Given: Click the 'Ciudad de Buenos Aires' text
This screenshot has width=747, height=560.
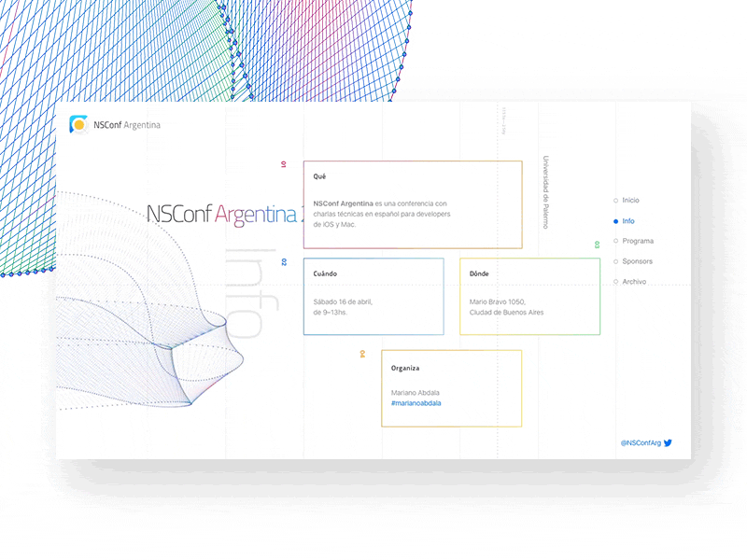Looking at the screenshot, I should pos(506,313).
